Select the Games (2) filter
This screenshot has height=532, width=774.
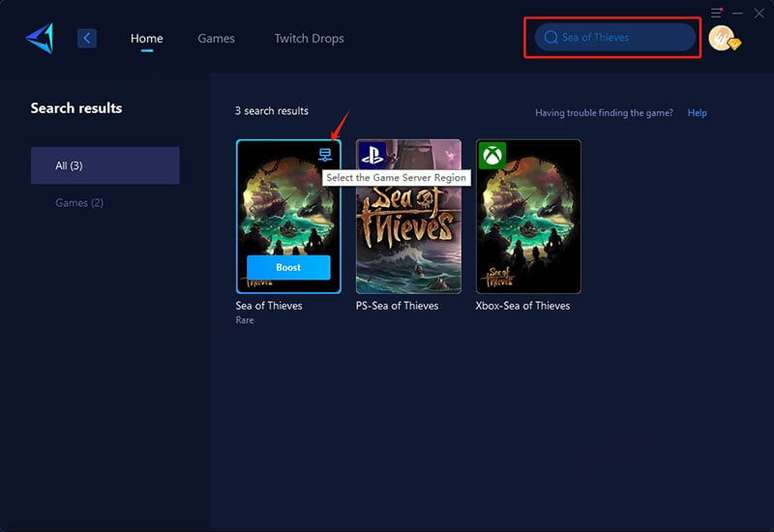pos(79,203)
